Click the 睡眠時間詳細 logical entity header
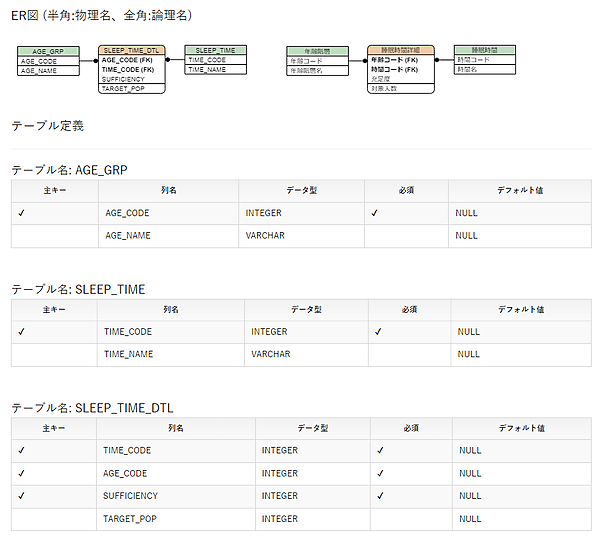This screenshot has width=600, height=538. 400,50
